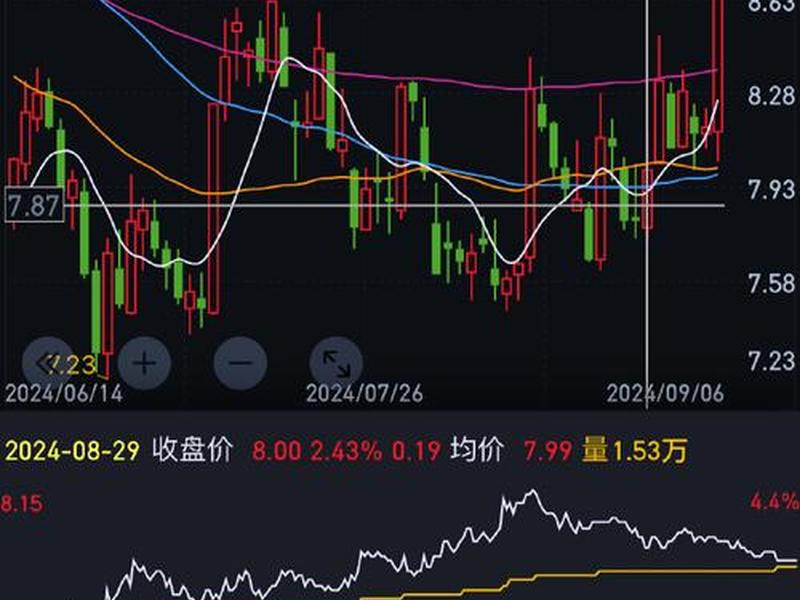Click the 8.28 price axis value
The height and width of the screenshot is (600, 800).
point(772,95)
